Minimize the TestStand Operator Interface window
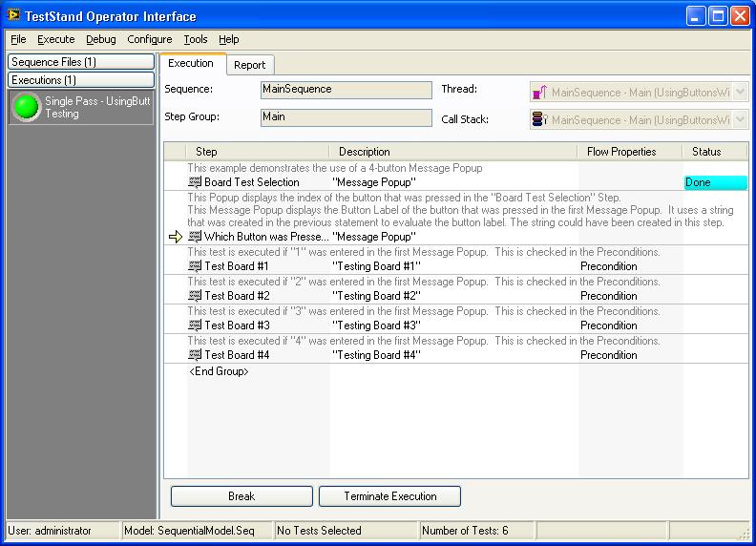 pyautogui.click(x=696, y=16)
